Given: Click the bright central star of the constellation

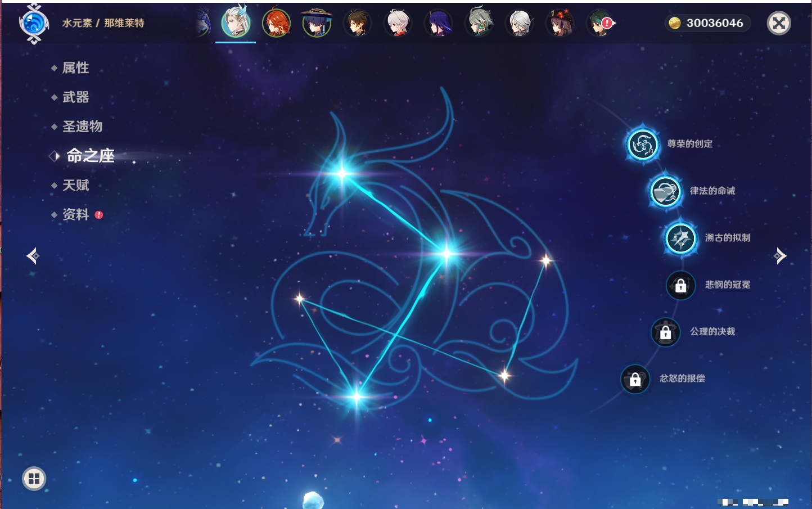Looking at the screenshot, I should [446, 254].
